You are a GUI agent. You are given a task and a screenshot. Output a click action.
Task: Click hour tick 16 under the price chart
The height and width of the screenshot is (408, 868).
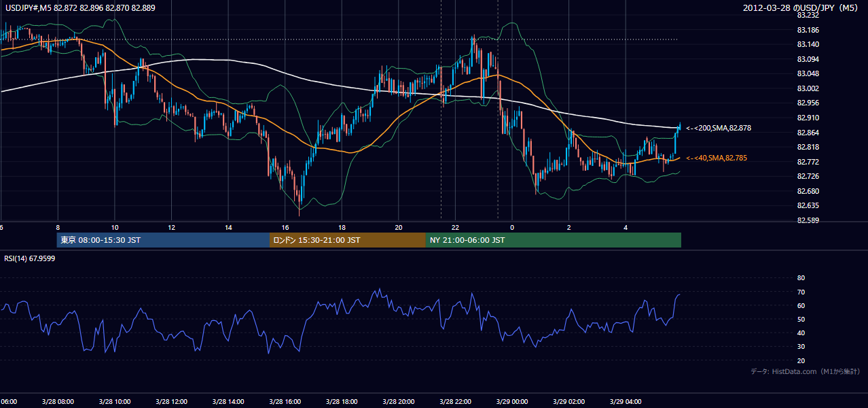(x=285, y=227)
